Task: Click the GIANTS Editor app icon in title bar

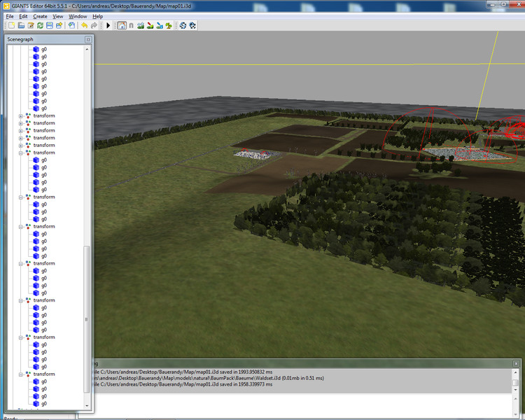Action: pyautogui.click(x=6, y=6)
